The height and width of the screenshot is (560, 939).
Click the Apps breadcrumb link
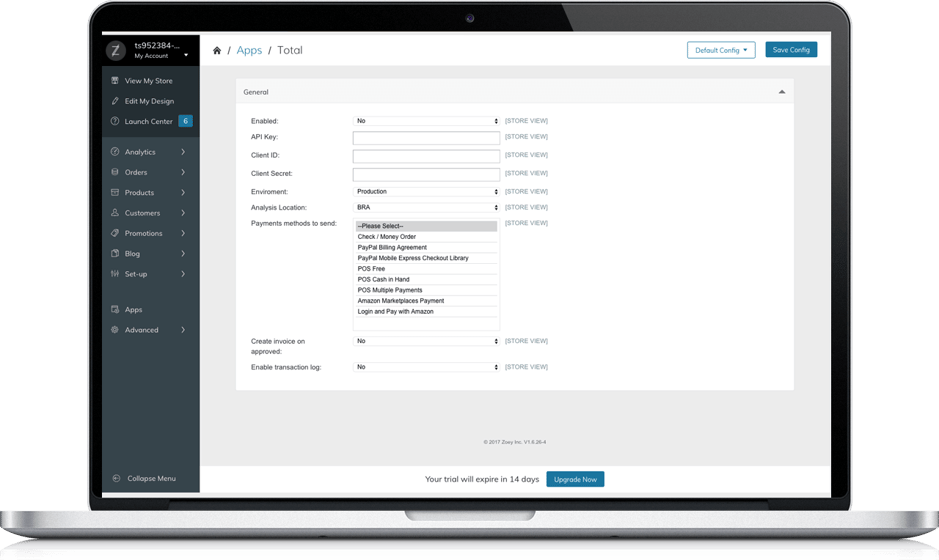(249, 50)
